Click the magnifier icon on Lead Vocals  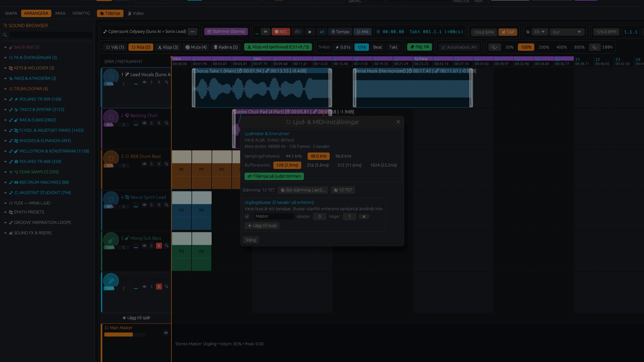click(x=166, y=82)
